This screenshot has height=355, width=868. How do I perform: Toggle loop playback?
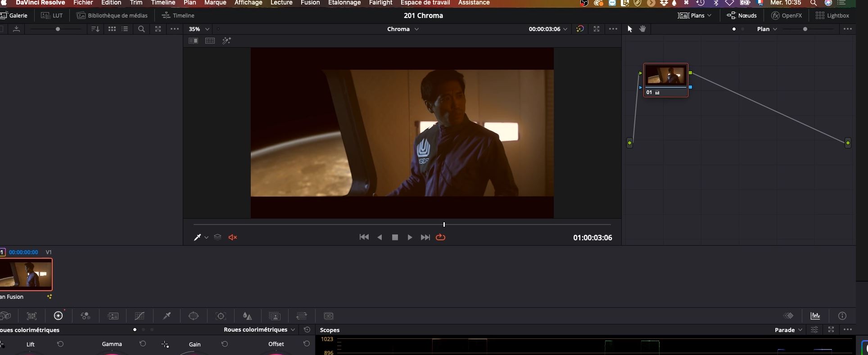[x=440, y=237]
